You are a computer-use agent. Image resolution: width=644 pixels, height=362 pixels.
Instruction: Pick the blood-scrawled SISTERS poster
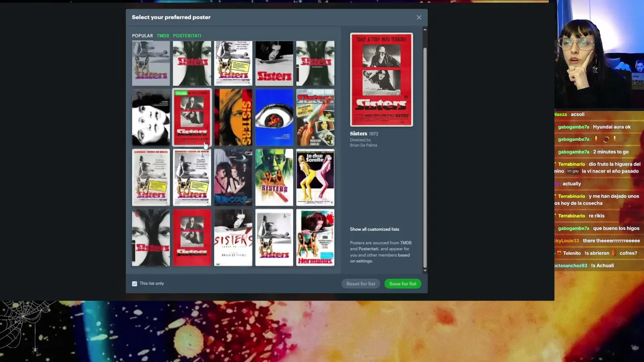233,237
